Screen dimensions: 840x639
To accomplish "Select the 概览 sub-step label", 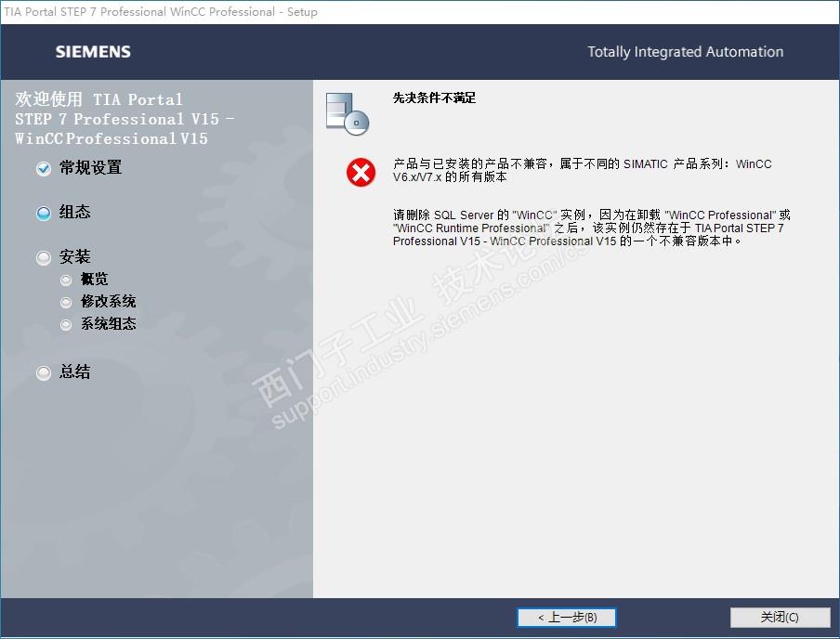I will click(x=94, y=279).
